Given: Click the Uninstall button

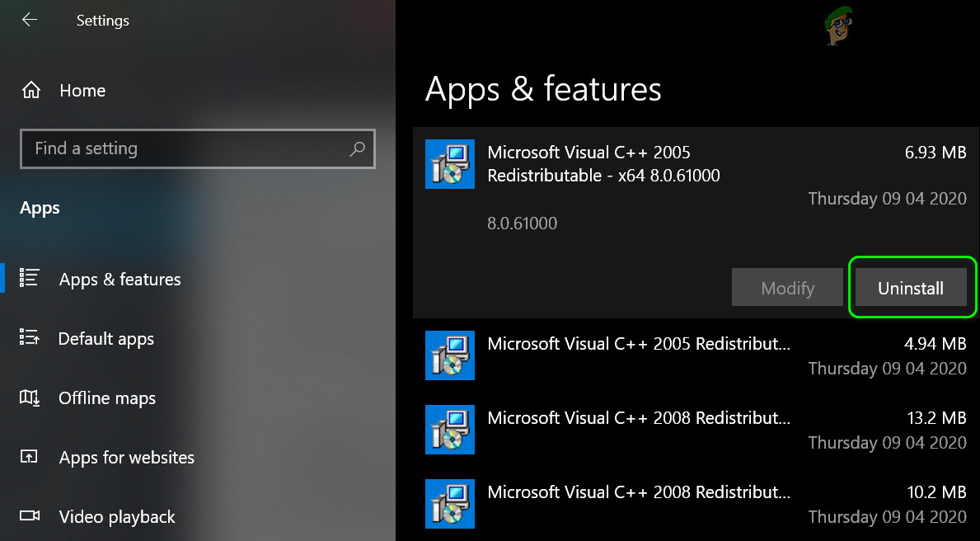Looking at the screenshot, I should pyautogui.click(x=911, y=288).
